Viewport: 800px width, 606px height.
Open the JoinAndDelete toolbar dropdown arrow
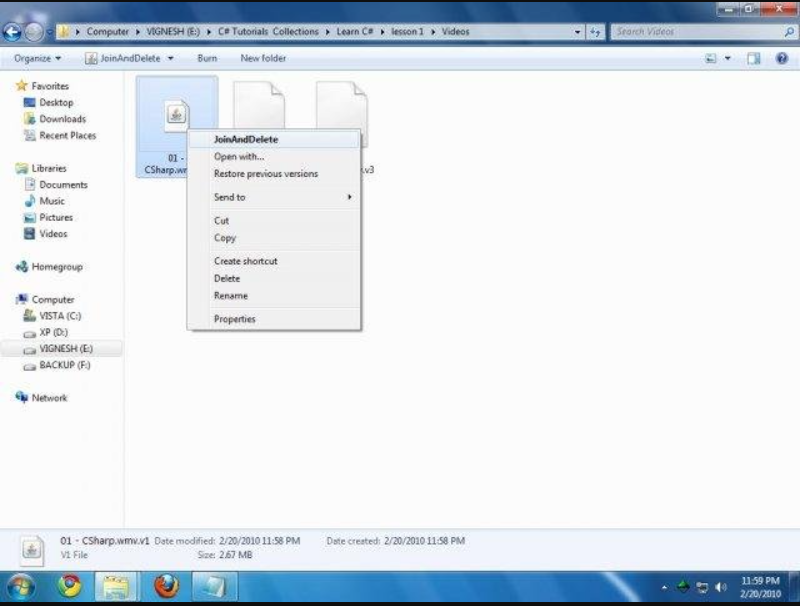click(x=171, y=59)
